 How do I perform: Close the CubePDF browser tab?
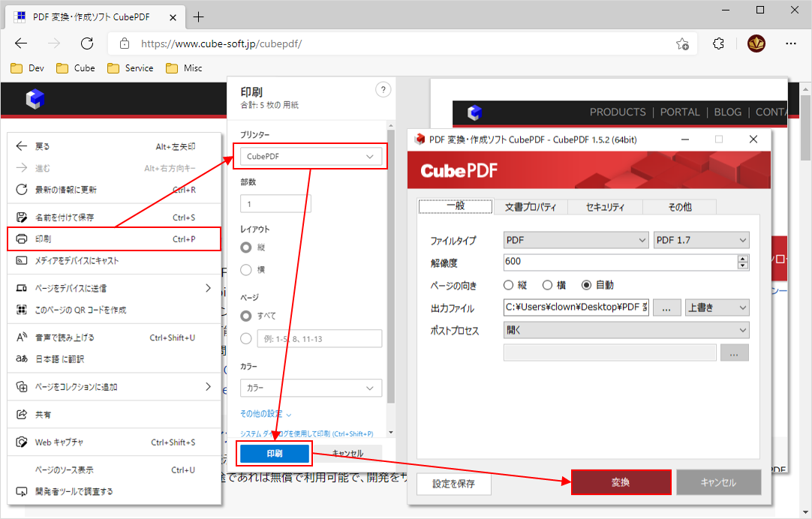[x=173, y=17]
